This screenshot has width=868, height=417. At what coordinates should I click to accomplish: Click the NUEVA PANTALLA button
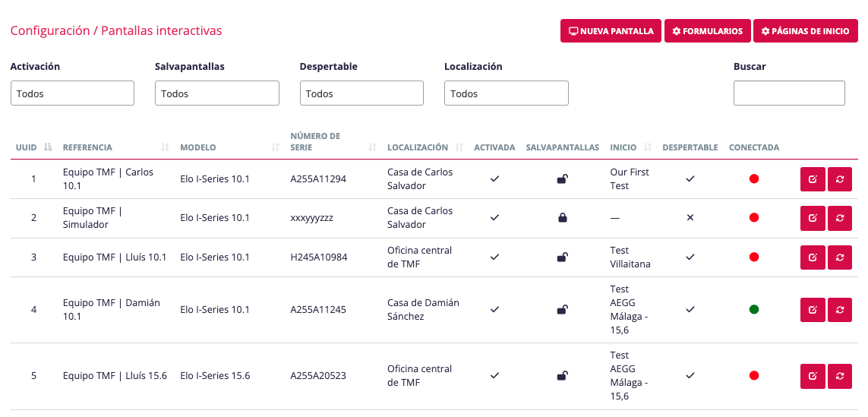(611, 31)
